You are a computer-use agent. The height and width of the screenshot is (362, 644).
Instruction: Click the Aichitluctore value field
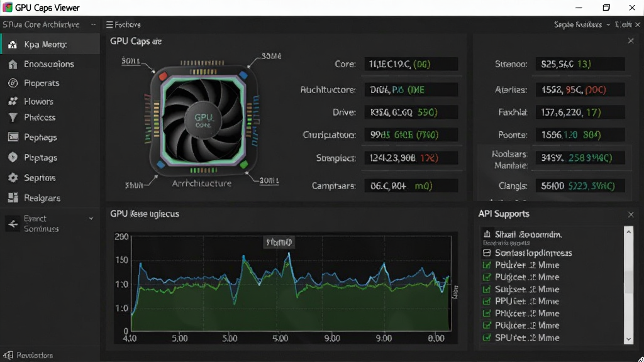click(x=411, y=89)
